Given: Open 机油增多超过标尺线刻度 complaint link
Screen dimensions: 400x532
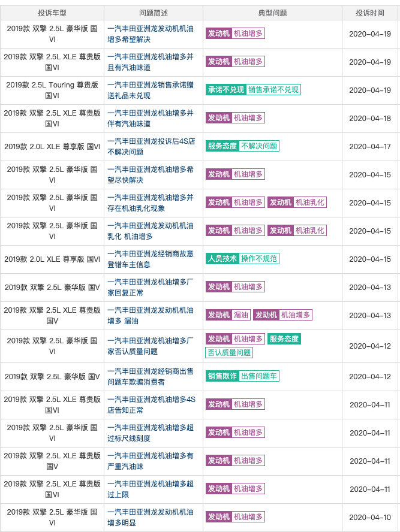Looking at the screenshot, I should click(151, 433).
